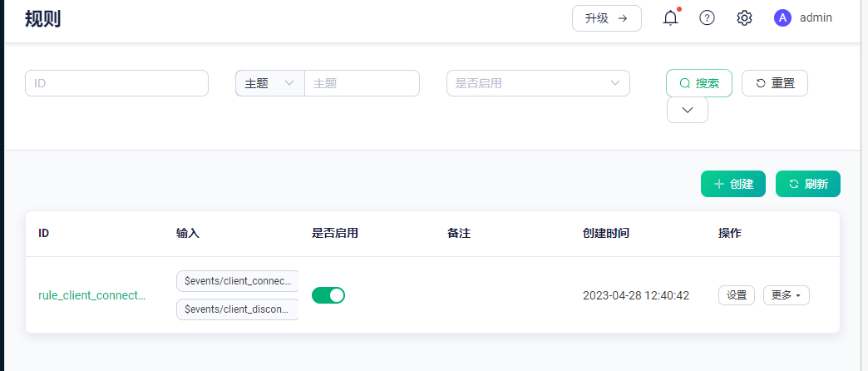Open the notifications bell icon
The width and height of the screenshot is (868, 371).
click(x=670, y=17)
